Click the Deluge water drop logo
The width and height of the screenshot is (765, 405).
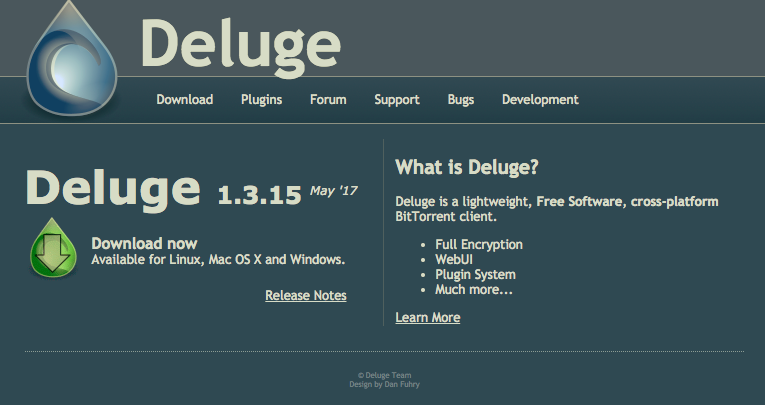[x=72, y=59]
